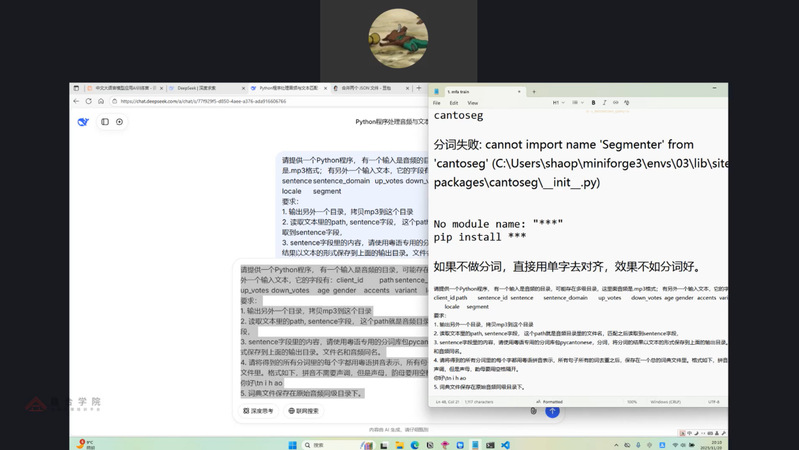Click the blue send arrow button
The height and width of the screenshot is (450, 799).
pyautogui.click(x=552, y=410)
